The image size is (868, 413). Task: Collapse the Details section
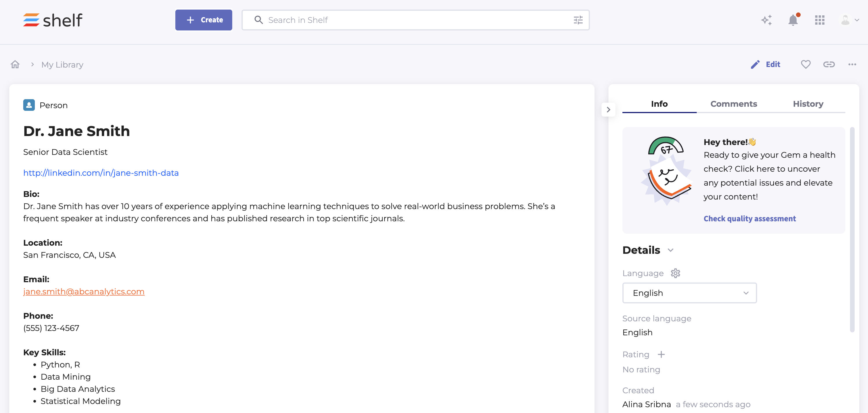click(671, 250)
